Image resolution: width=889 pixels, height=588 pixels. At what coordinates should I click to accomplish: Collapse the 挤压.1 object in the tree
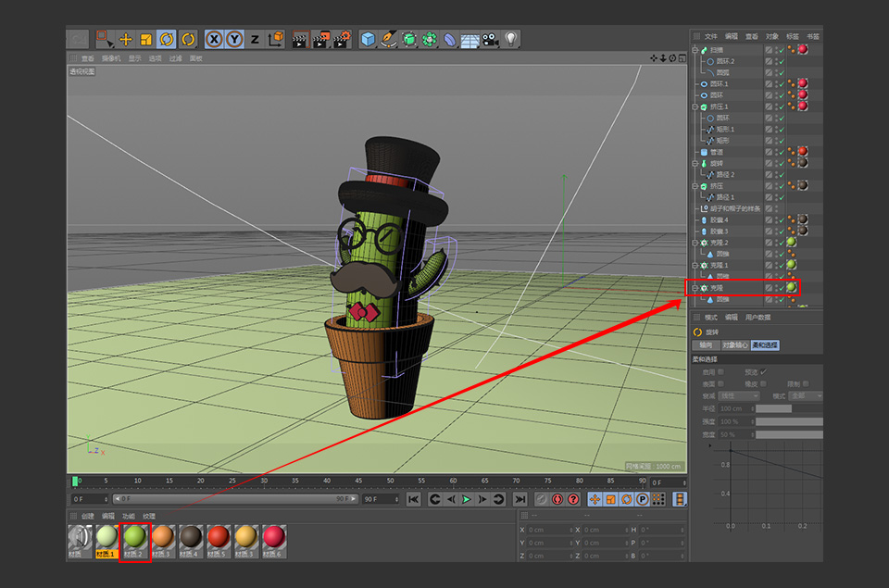(x=693, y=106)
